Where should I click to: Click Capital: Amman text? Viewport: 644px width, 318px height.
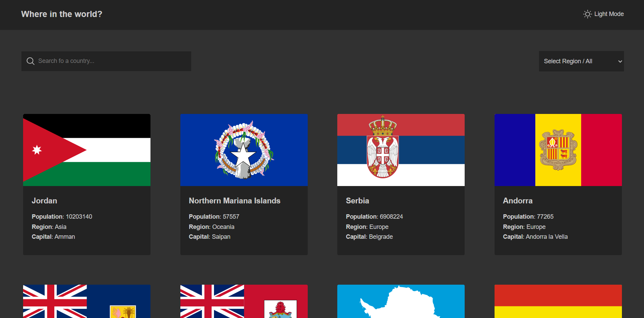(x=53, y=237)
